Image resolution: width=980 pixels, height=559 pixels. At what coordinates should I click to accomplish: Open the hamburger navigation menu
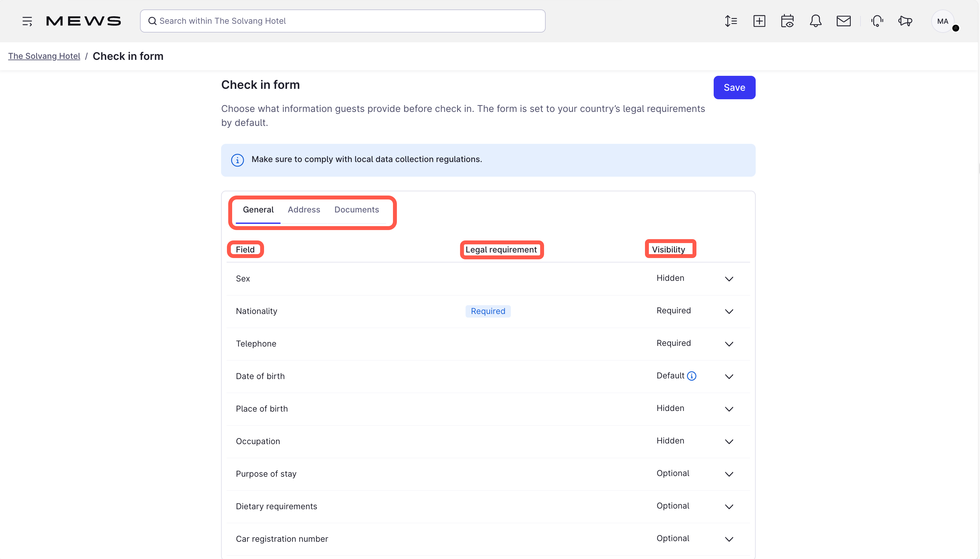[x=27, y=21]
